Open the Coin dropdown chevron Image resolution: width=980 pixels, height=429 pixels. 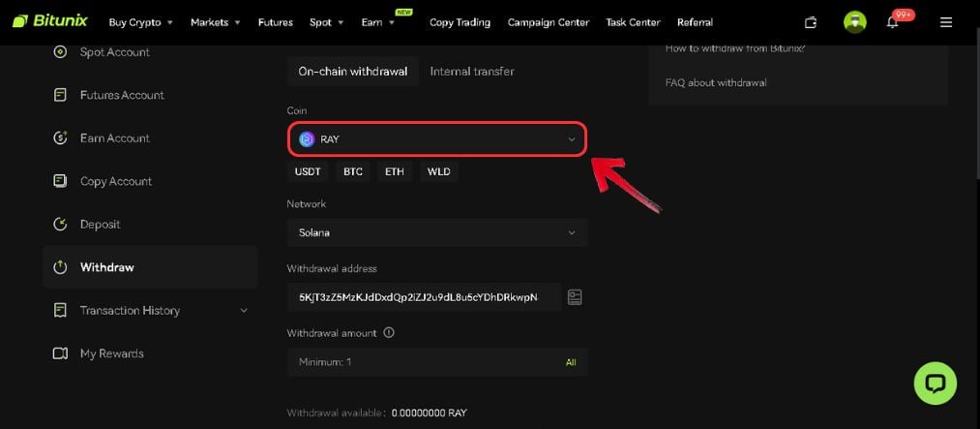point(571,139)
